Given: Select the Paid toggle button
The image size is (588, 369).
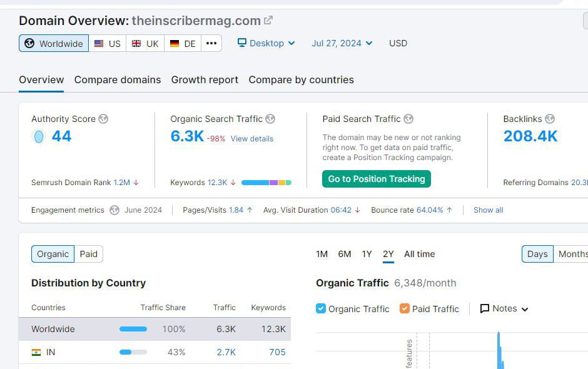Looking at the screenshot, I should coord(88,254).
